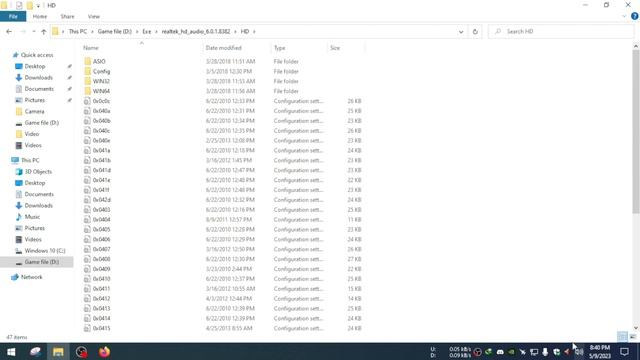The height and width of the screenshot is (360, 640).
Task: Switch to large icons view button
Action: coord(633,337)
